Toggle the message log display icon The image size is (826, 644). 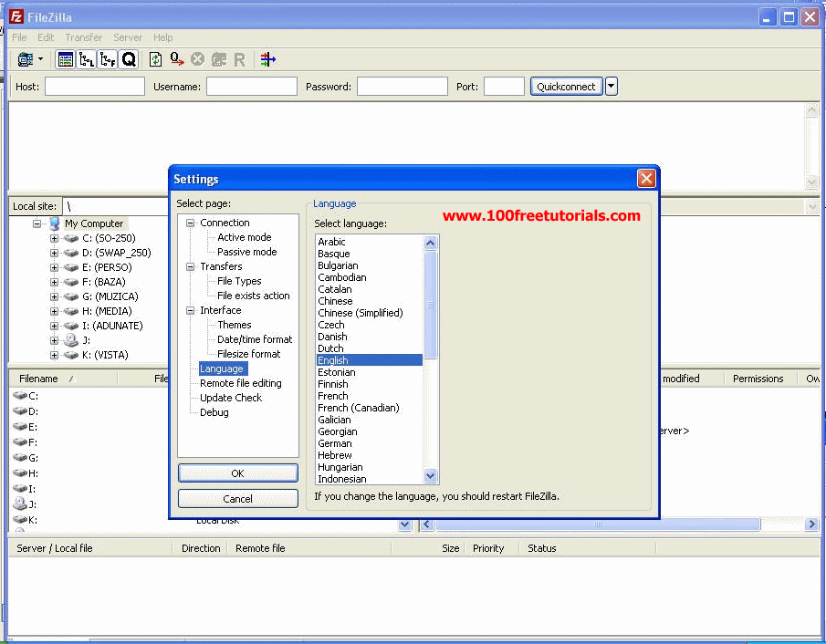click(x=66, y=59)
